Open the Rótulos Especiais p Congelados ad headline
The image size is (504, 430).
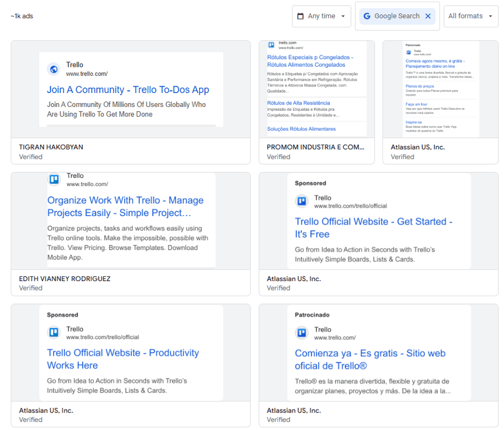(x=310, y=61)
